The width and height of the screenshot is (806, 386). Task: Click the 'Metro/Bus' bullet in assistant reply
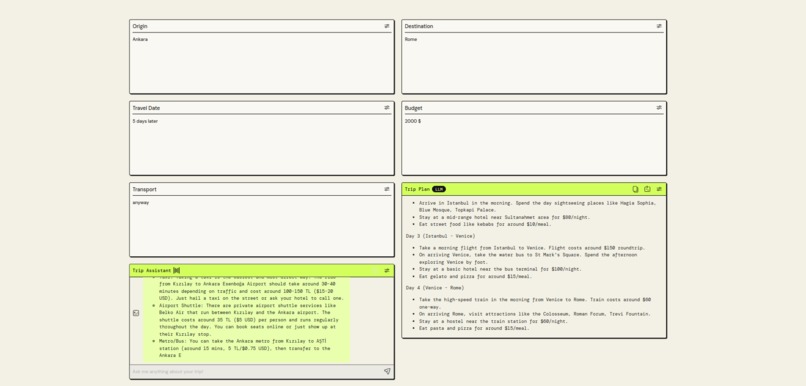coord(245,348)
